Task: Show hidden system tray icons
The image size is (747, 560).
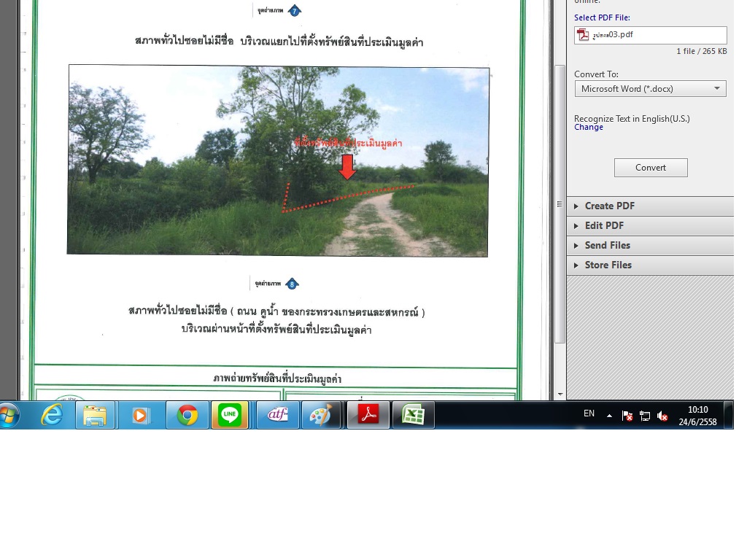Action: click(609, 416)
